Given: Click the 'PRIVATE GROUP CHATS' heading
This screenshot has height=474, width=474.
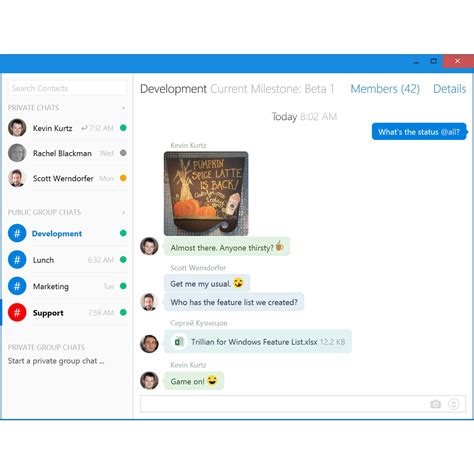Looking at the screenshot, I should 46,347.
